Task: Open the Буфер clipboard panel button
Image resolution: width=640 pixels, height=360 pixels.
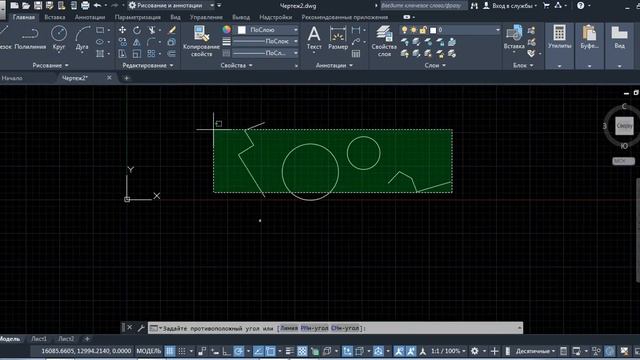Action: pos(589,45)
